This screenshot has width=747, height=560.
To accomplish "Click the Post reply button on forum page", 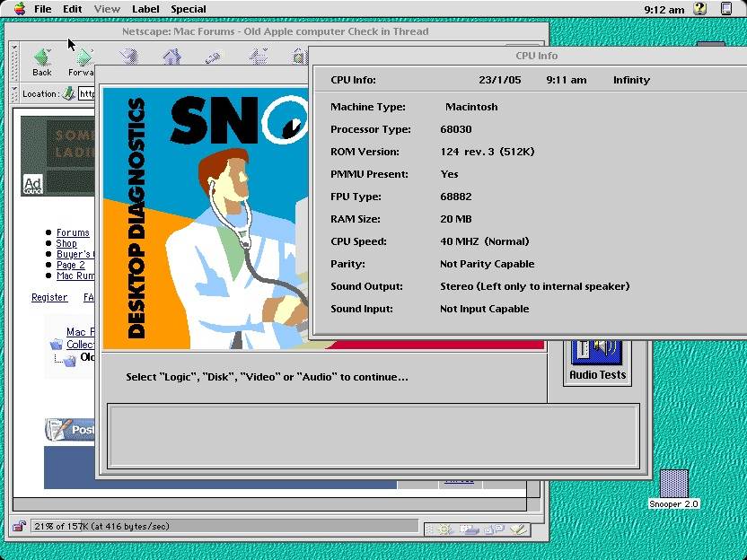I will tap(69, 430).
